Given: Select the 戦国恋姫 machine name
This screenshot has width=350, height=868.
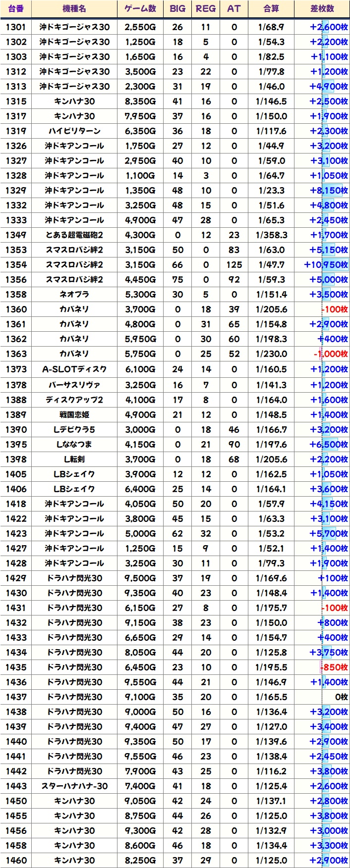Looking at the screenshot, I should coord(74,415).
